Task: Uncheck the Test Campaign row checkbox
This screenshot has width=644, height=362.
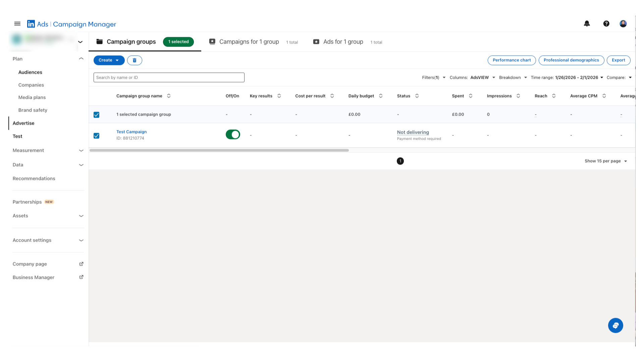Action: coord(97,136)
